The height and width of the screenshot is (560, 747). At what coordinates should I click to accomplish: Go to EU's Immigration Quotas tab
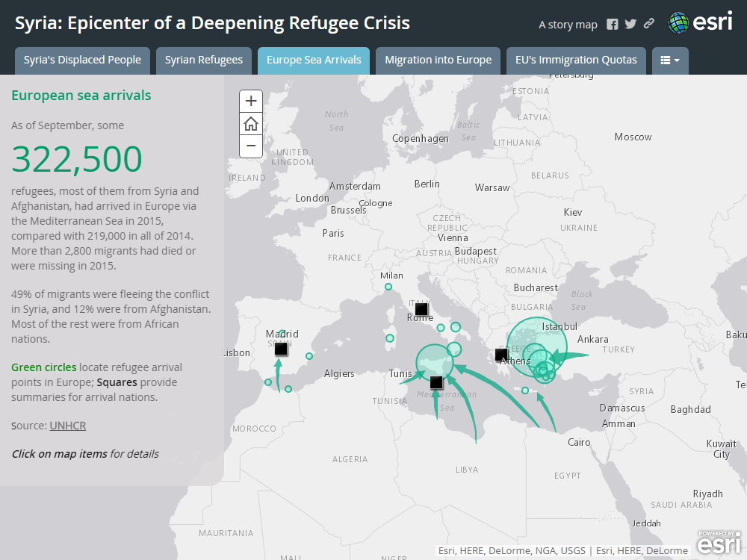coord(576,60)
